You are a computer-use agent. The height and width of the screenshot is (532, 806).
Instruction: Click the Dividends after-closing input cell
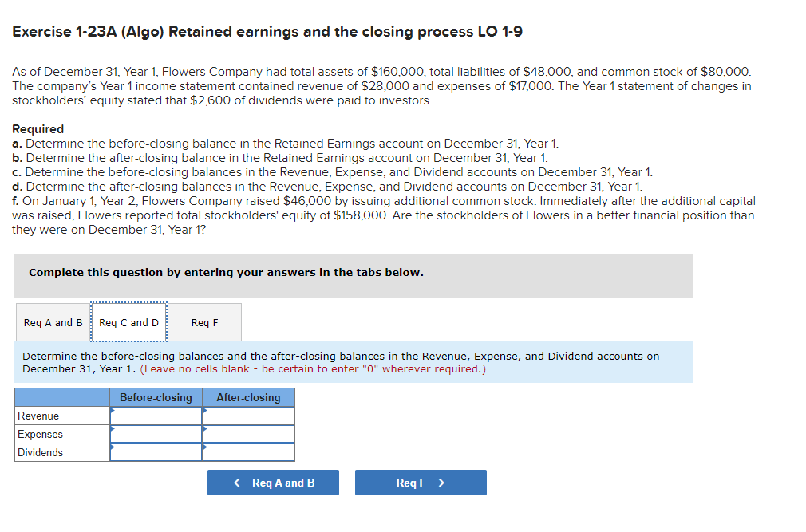[248, 451]
